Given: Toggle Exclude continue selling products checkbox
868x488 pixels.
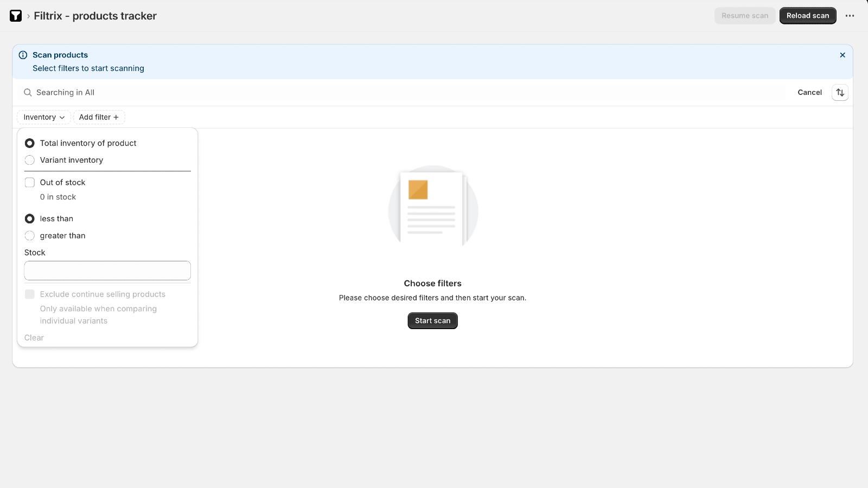Looking at the screenshot, I should 30,294.
